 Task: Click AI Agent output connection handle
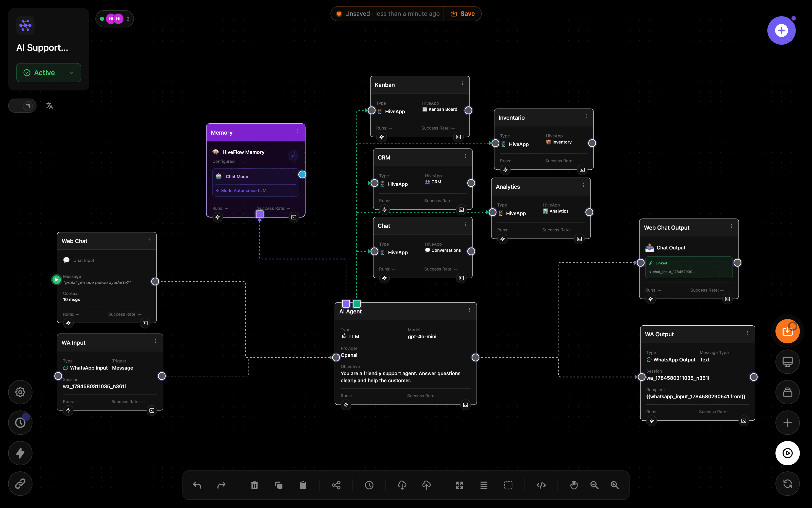[x=476, y=357]
